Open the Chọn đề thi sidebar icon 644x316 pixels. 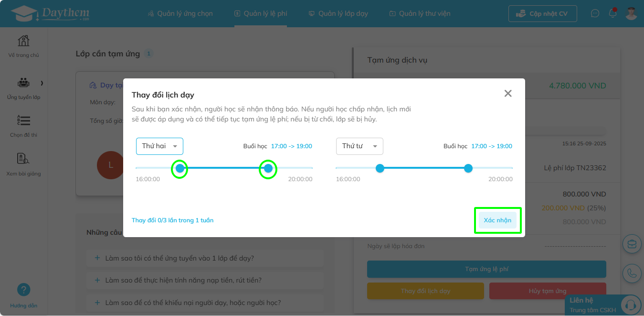point(23,121)
